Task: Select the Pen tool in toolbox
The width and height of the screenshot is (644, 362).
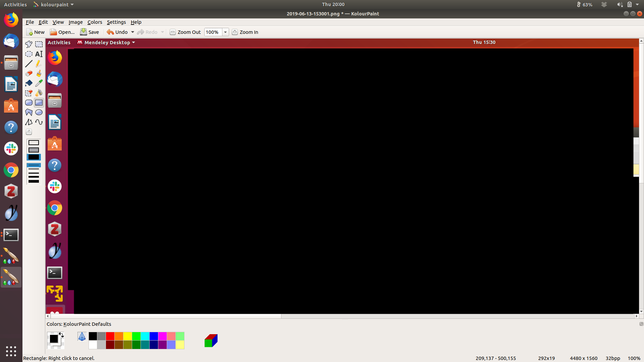Action: [39, 64]
